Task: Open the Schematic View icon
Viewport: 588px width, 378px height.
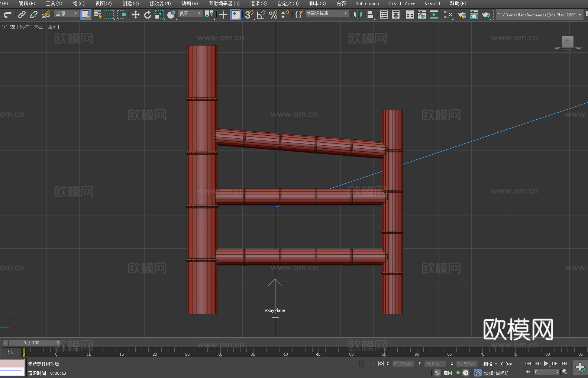Action: [x=448, y=14]
